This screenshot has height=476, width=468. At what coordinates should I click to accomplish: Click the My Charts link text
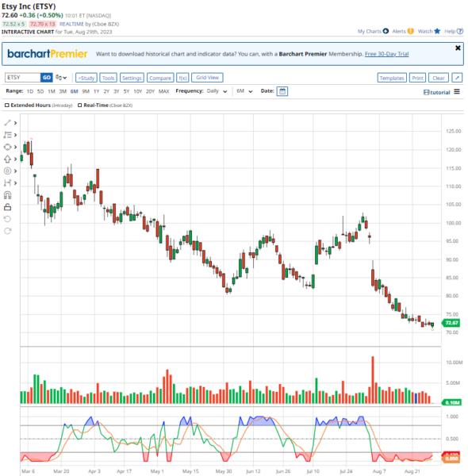click(370, 31)
